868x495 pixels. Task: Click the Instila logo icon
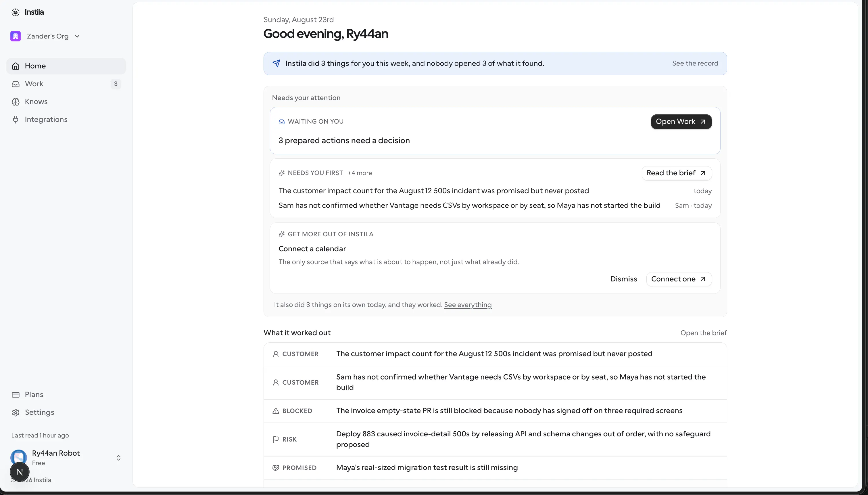(x=15, y=12)
